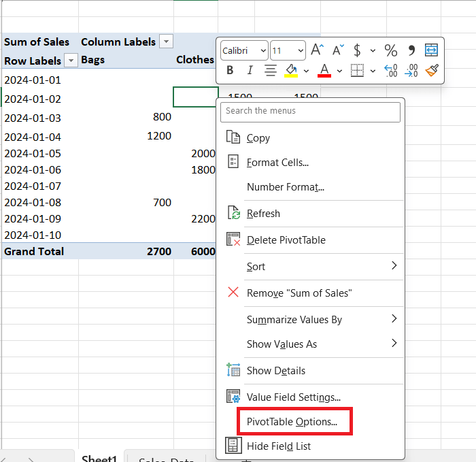
Task: Open the Row Labels filter dropdown
Action: (x=70, y=61)
